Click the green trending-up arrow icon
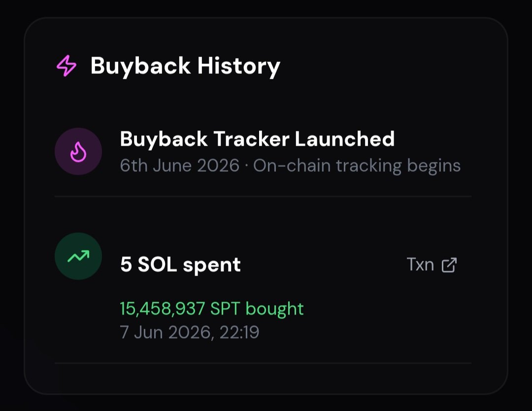 tap(78, 256)
